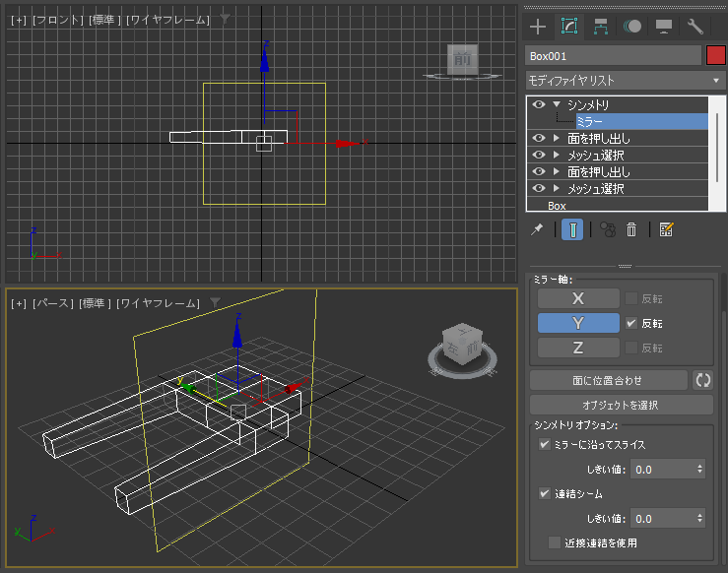The image size is (728, 573).
Task: Toggle eye of upper メッシュ選択 modifier
Action: (539, 155)
